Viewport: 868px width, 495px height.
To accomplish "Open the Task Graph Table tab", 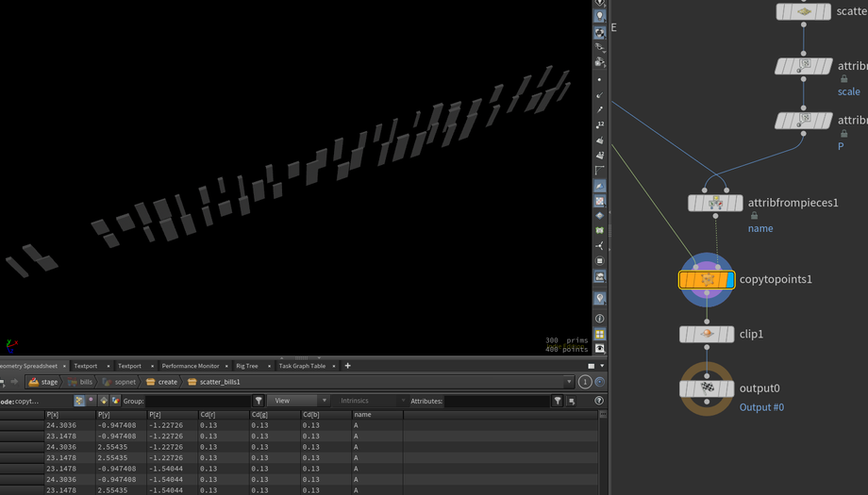I will [x=302, y=366].
